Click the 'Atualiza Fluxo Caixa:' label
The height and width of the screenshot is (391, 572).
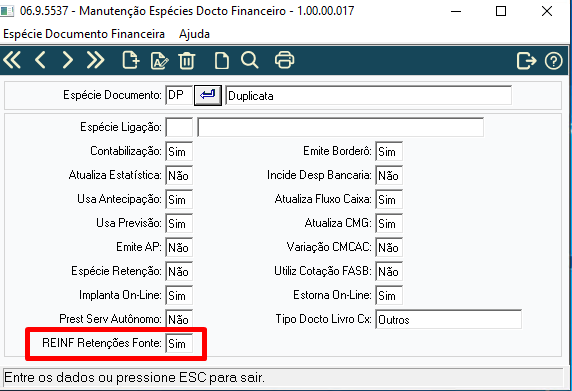click(x=323, y=199)
